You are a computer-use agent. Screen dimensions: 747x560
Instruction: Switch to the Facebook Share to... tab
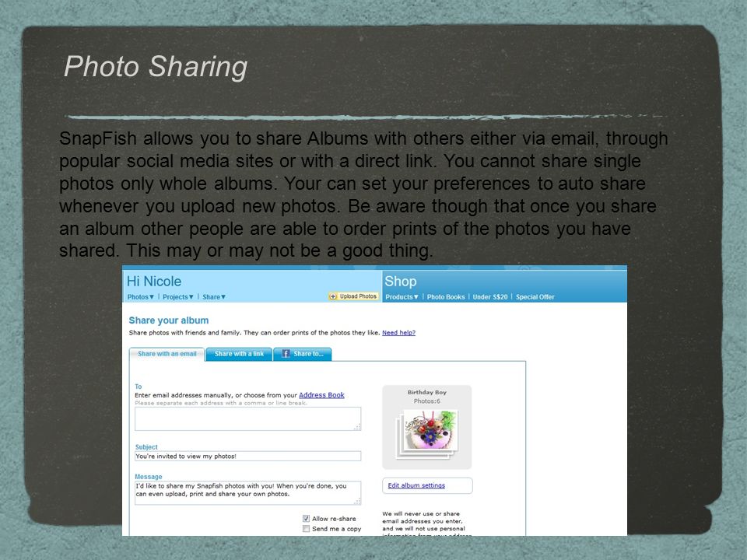[303, 354]
